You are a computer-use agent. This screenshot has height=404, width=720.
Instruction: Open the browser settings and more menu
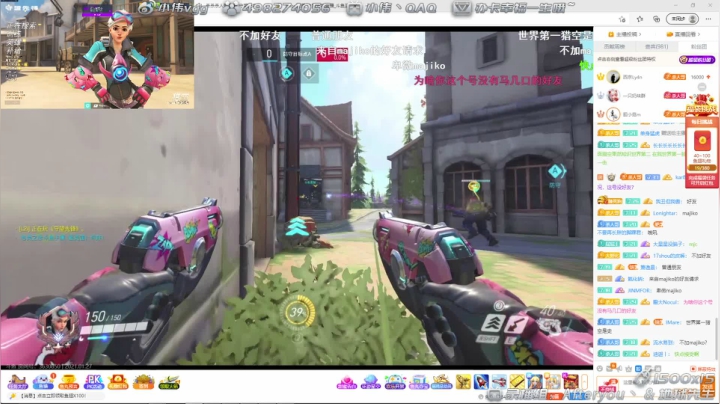tap(709, 19)
